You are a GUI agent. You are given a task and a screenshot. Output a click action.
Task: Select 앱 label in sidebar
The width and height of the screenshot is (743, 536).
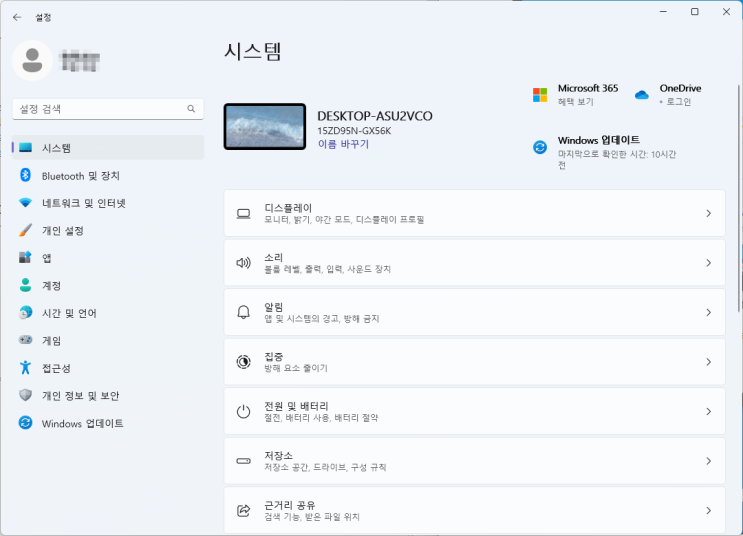click(46, 258)
